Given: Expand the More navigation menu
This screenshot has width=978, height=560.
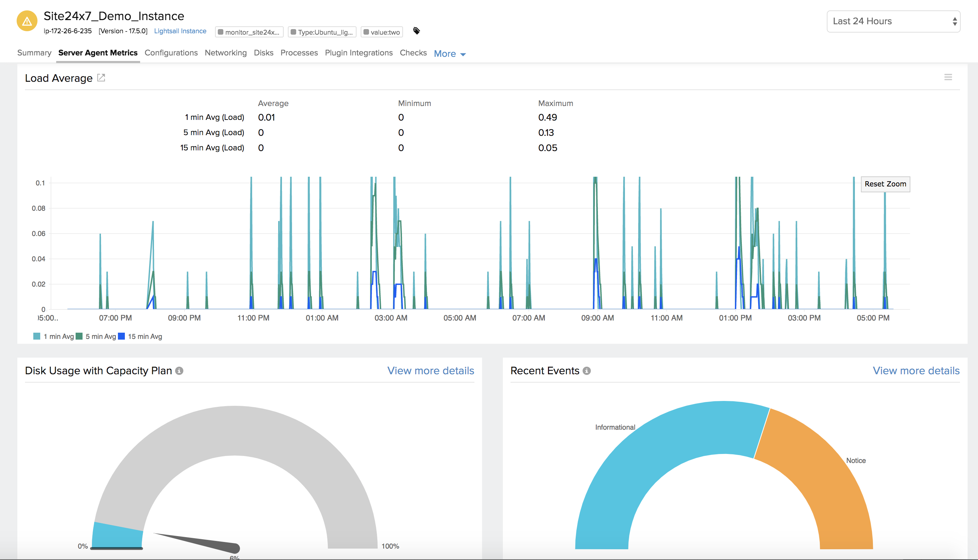Looking at the screenshot, I should (x=449, y=53).
